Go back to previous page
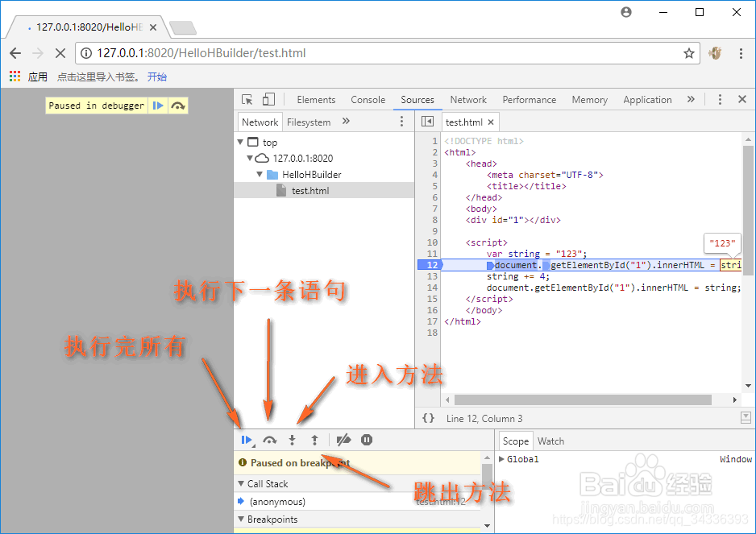Screen dimensions: 756x534 click(x=15, y=53)
